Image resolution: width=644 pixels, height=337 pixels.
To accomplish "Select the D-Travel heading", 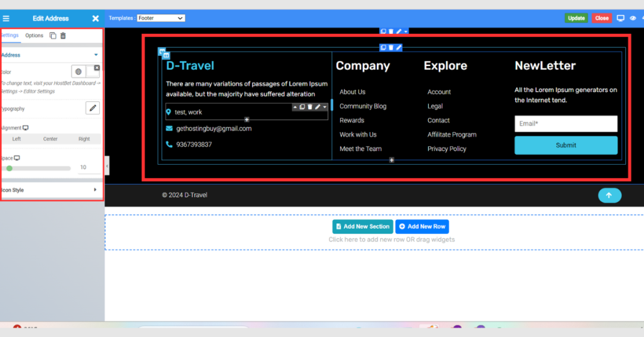I will pyautogui.click(x=190, y=65).
